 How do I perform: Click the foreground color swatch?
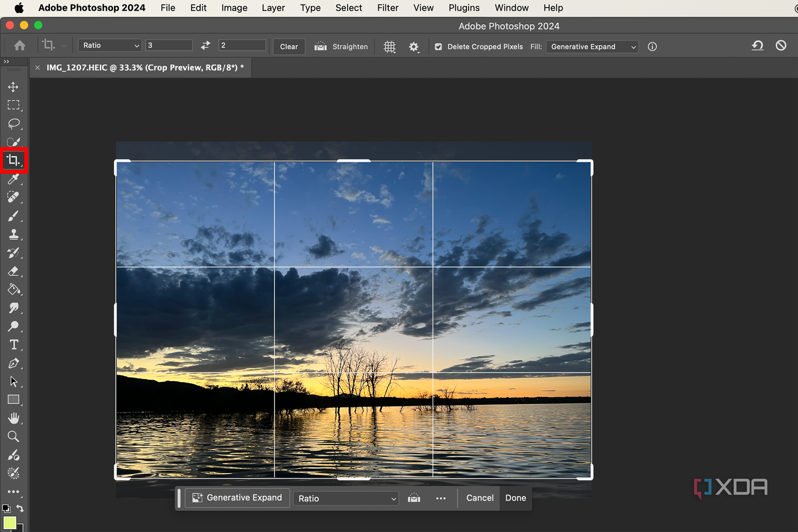[x=10, y=523]
